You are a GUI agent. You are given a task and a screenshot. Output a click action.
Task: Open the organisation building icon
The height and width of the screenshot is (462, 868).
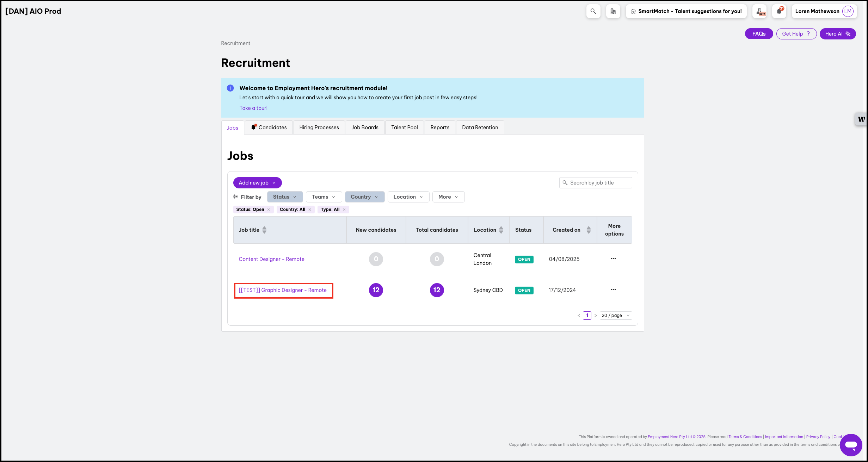click(x=613, y=11)
